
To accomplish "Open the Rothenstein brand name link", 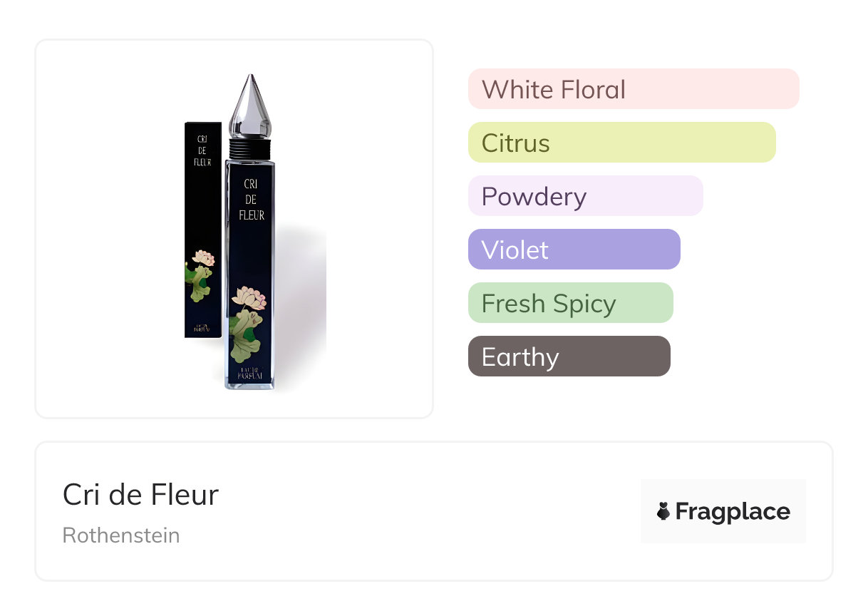I will pyautogui.click(x=121, y=535).
